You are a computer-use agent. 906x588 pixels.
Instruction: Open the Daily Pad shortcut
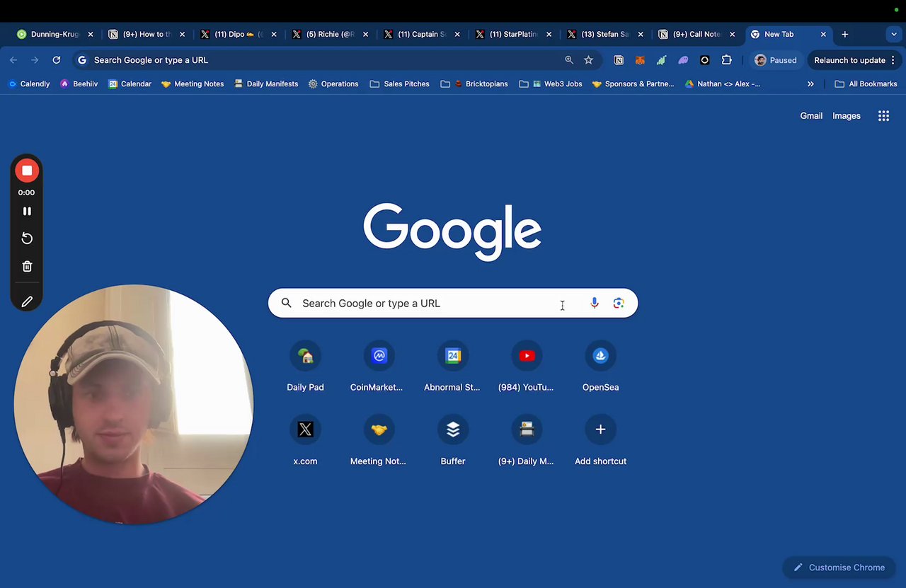coord(305,367)
